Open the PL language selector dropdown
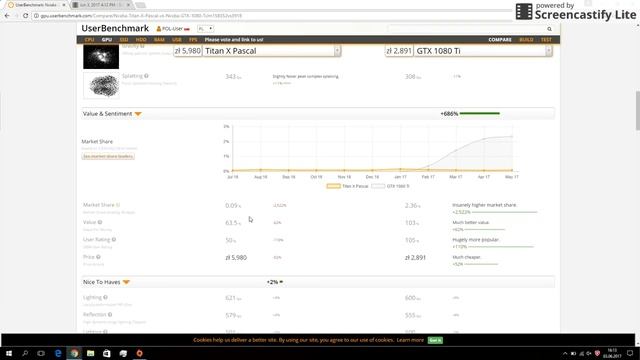Image resolution: width=640 pixels, height=360 pixels. (x=205, y=29)
